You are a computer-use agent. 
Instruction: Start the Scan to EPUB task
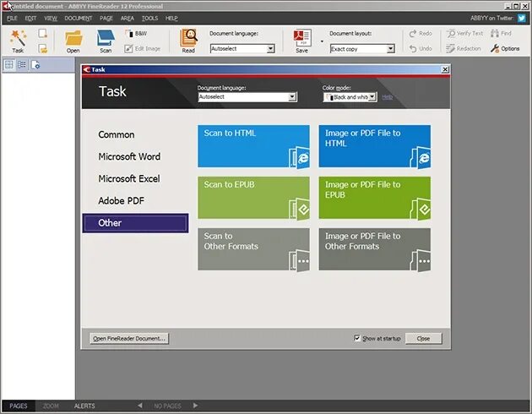click(x=254, y=198)
